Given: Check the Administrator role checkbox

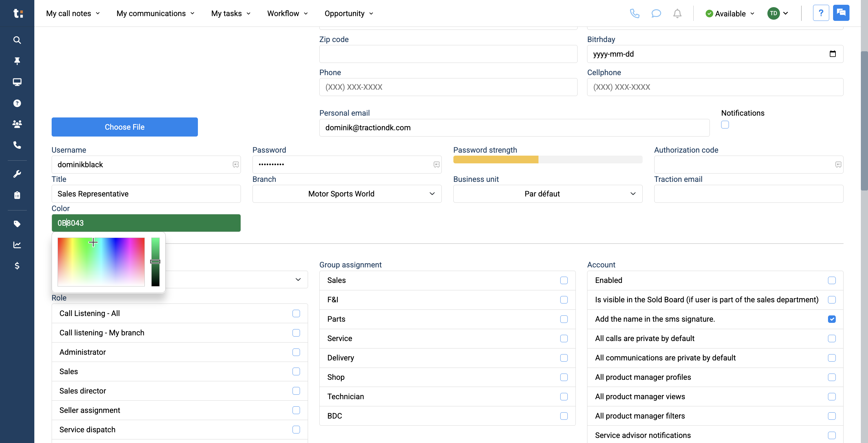Looking at the screenshot, I should pos(296,352).
